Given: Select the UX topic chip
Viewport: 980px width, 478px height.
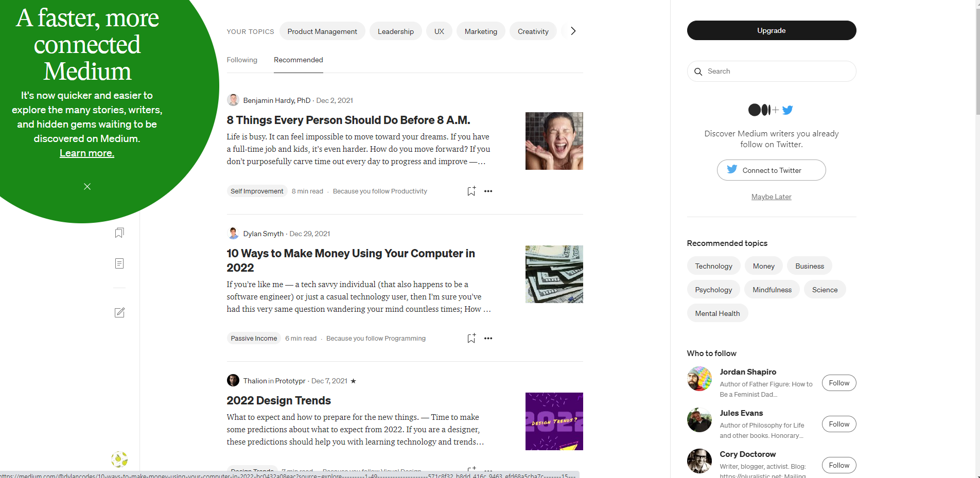Looking at the screenshot, I should [x=439, y=31].
